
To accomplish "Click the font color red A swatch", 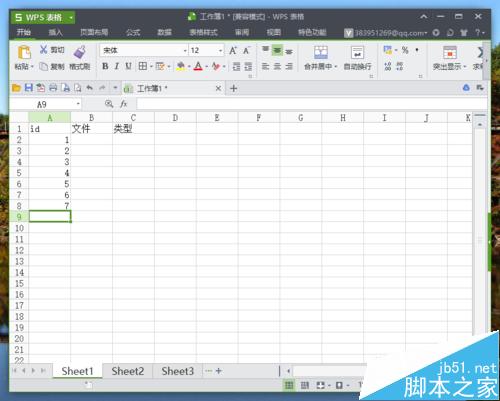I will [x=198, y=66].
